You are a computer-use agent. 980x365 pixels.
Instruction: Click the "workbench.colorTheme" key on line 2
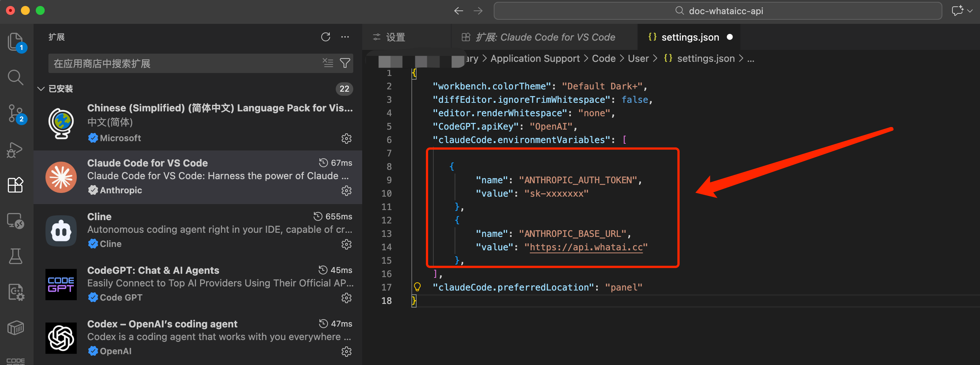click(492, 86)
